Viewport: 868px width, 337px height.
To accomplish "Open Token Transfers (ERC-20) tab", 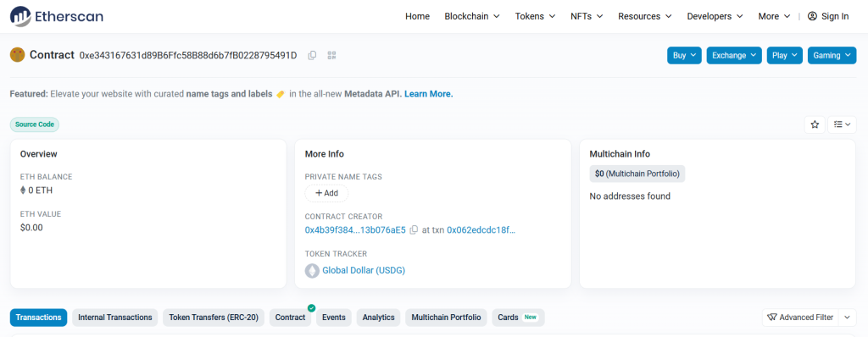I will pos(214,318).
